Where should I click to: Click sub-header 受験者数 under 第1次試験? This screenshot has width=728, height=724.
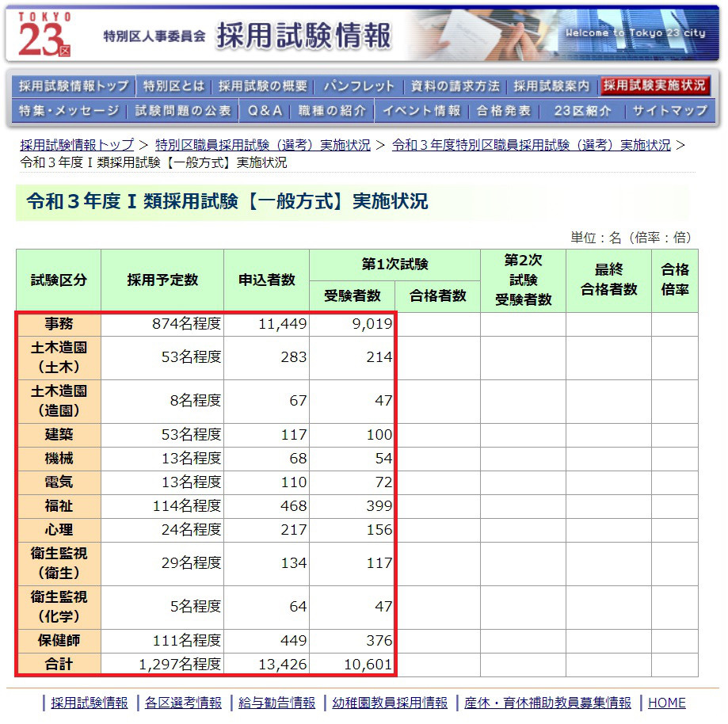pyautogui.click(x=352, y=295)
